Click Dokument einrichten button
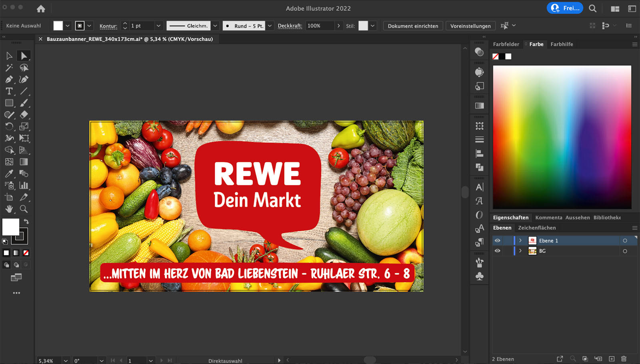640x364 pixels. [x=413, y=26]
